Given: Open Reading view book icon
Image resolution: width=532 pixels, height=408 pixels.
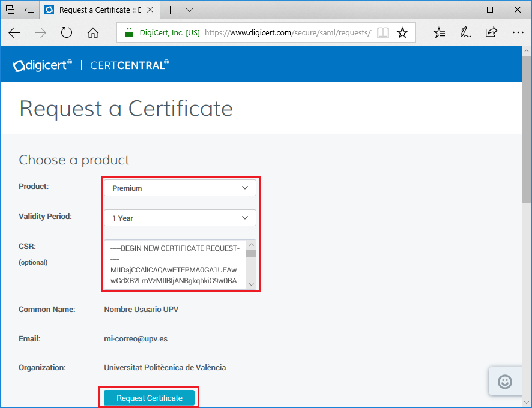Looking at the screenshot, I should (x=382, y=33).
